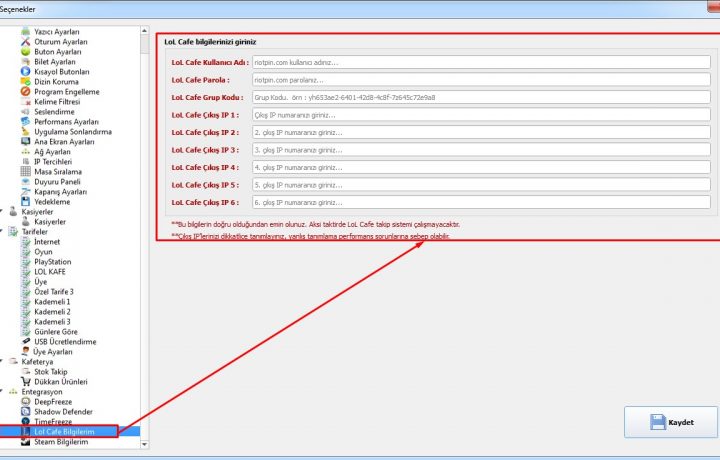Select Dükkan Ürünleri cart icon
Screen dimensions: 720x460
26,381
